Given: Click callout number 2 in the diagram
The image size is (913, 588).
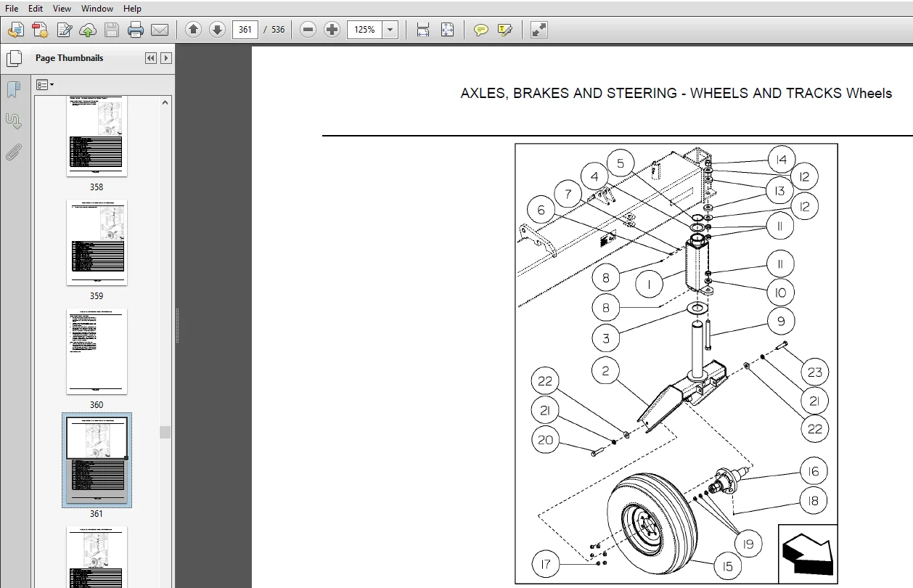Looking at the screenshot, I should click(x=605, y=370).
